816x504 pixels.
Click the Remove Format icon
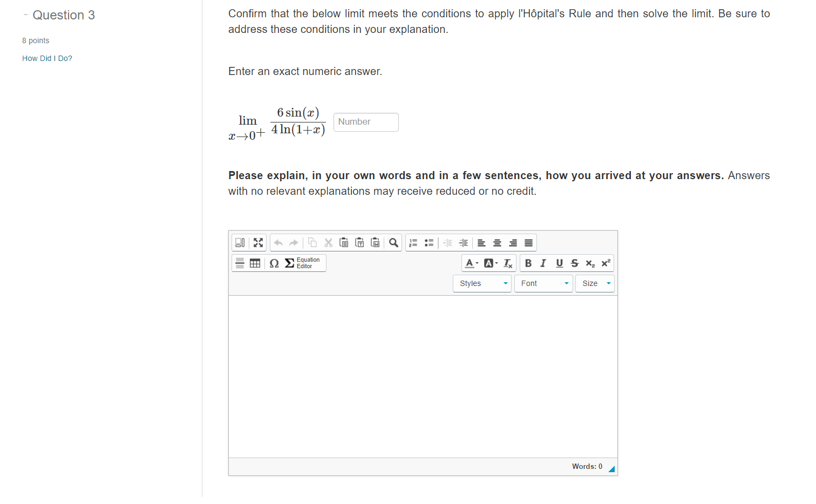[x=507, y=263]
